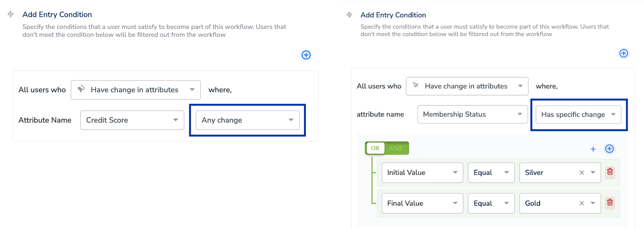The height and width of the screenshot is (229, 644).
Task: Clear the Silver value with the X icon
Action: [x=581, y=173]
